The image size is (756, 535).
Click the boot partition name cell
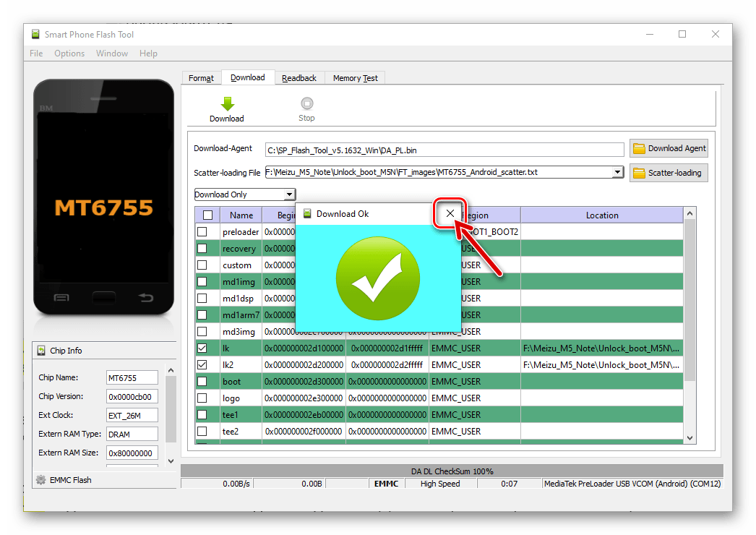coord(241,382)
